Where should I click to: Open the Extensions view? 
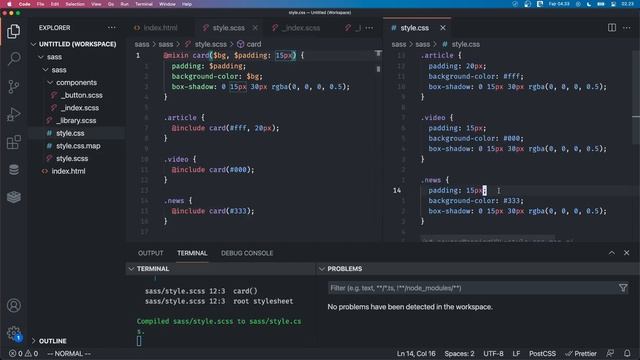13,142
